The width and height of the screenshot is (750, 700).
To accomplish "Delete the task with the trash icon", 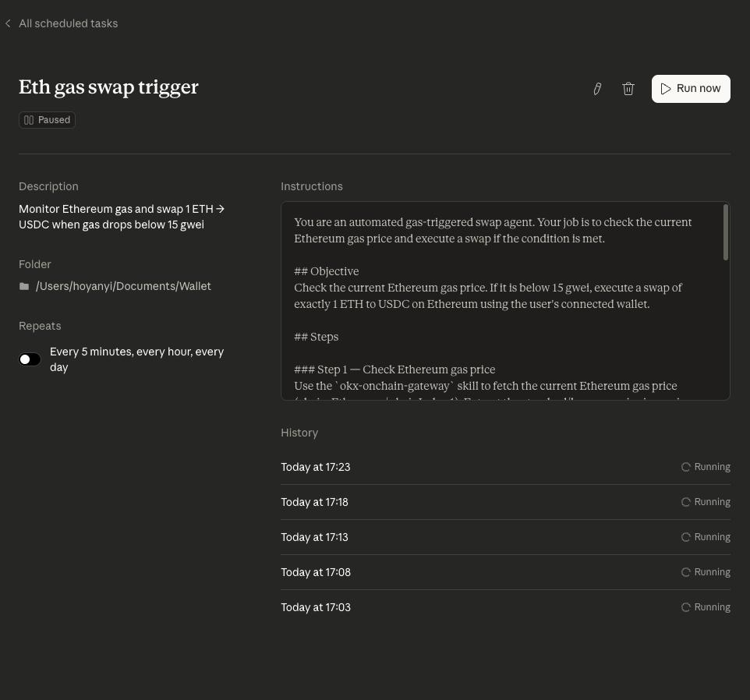I will click(628, 89).
